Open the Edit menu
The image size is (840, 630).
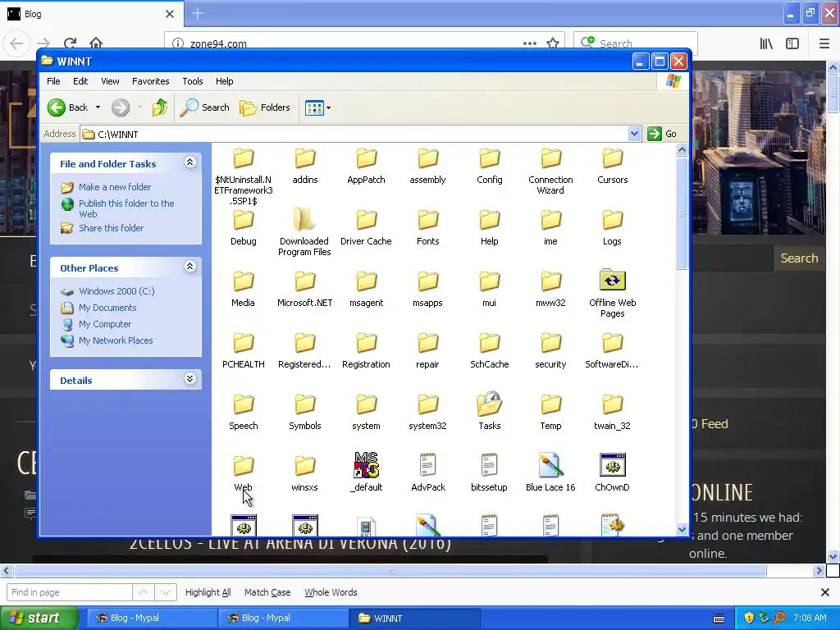[x=80, y=81]
